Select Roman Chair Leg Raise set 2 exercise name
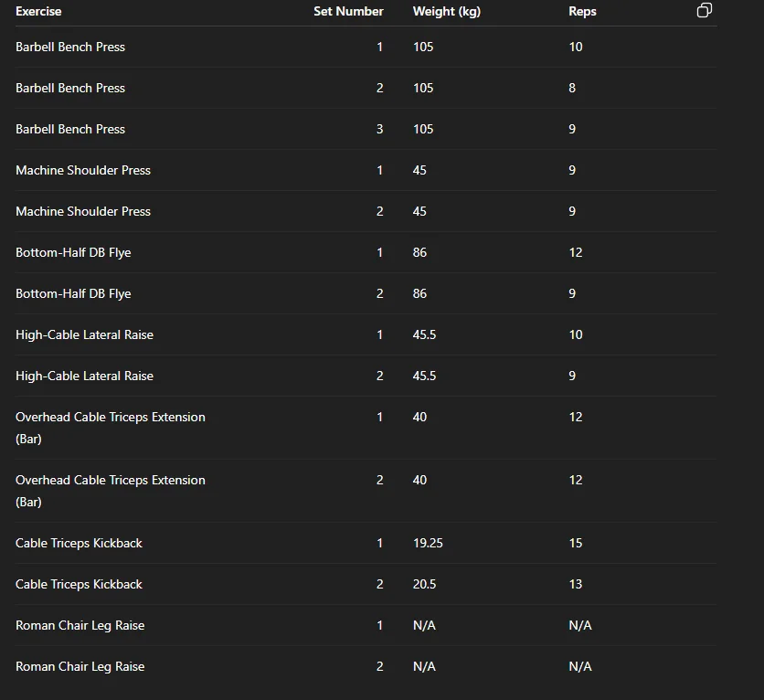Image resolution: width=764 pixels, height=700 pixels. tap(80, 666)
